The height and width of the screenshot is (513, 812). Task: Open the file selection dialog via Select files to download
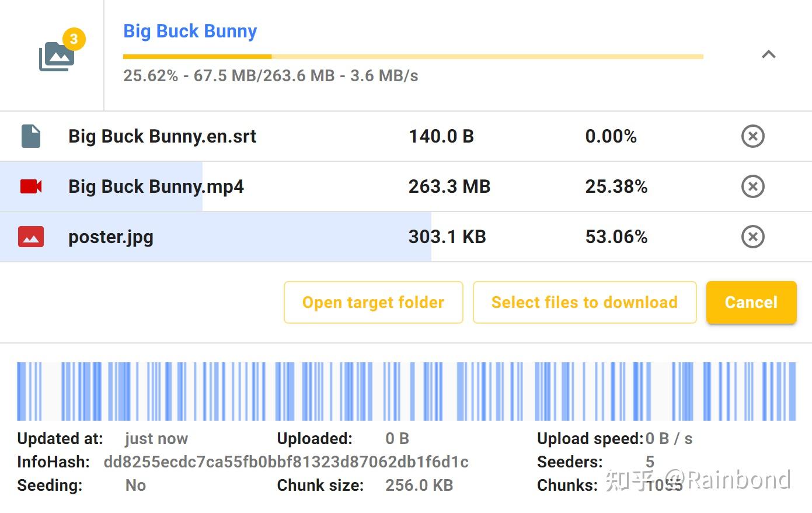[584, 302]
